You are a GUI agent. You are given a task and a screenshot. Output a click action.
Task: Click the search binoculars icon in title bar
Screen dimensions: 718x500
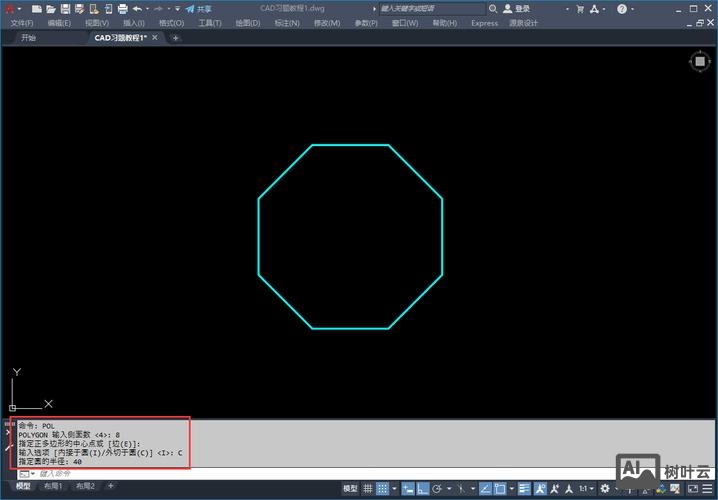click(492, 8)
